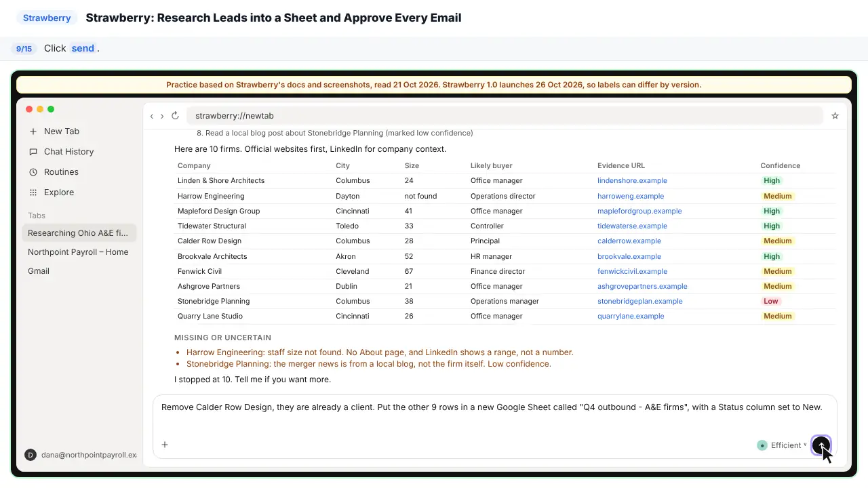
Task: Open calderrow.example evidence link
Action: (629, 241)
